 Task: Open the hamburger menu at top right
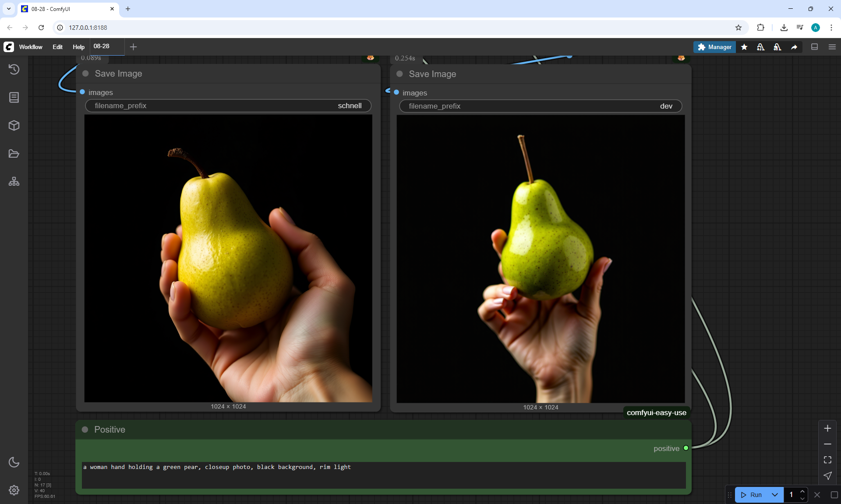pos(832,47)
